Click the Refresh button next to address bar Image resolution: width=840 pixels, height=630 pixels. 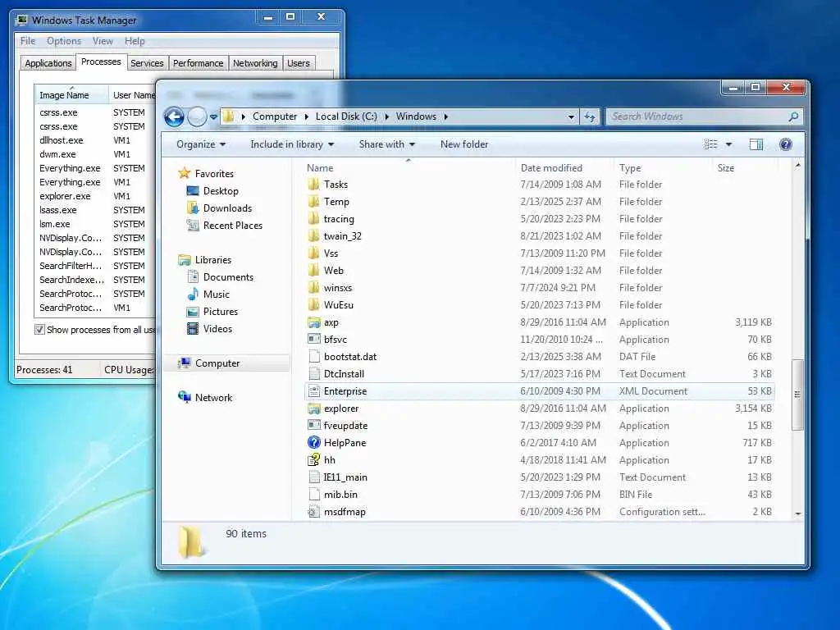tap(590, 116)
